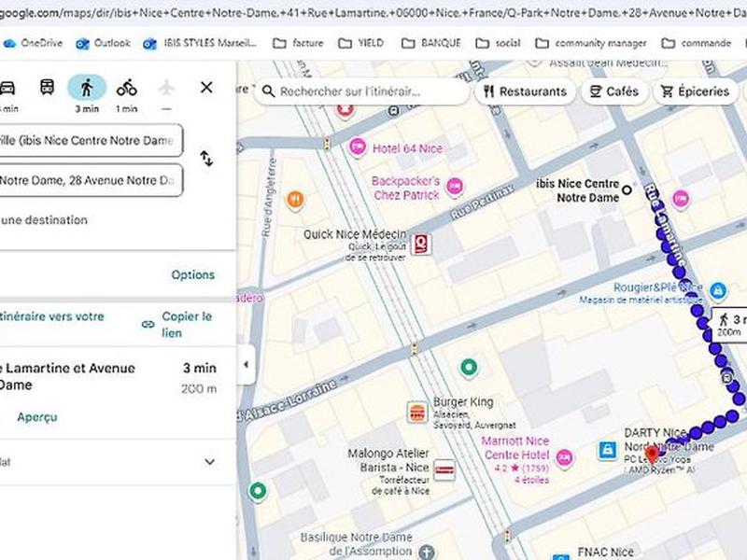Click the Basilique Notre Dame church marker
Viewport: 747px width, 560px height.
click(x=427, y=553)
